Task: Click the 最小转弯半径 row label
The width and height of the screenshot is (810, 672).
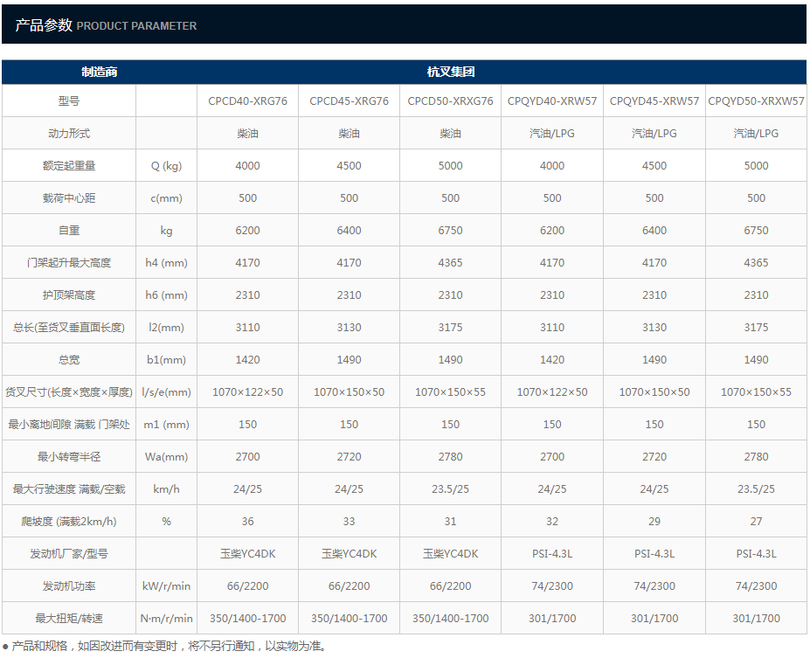Action: [69, 456]
